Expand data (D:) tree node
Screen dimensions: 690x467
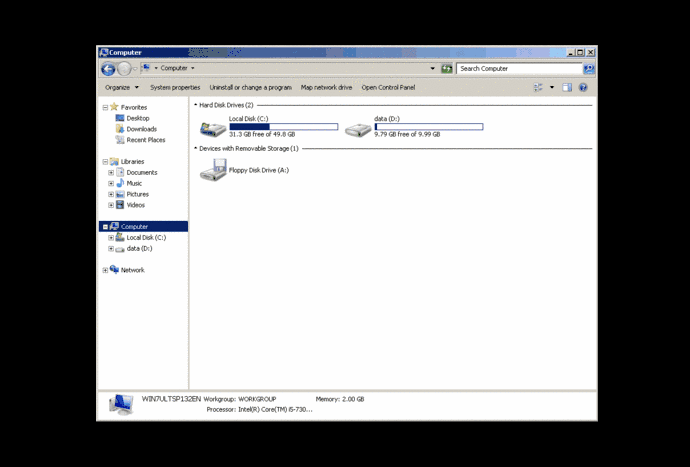click(x=111, y=249)
